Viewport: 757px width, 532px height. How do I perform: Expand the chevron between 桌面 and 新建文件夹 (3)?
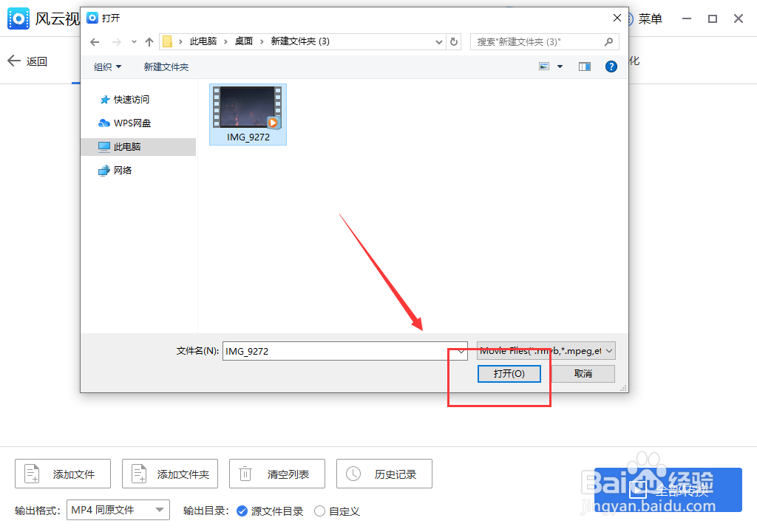262,42
